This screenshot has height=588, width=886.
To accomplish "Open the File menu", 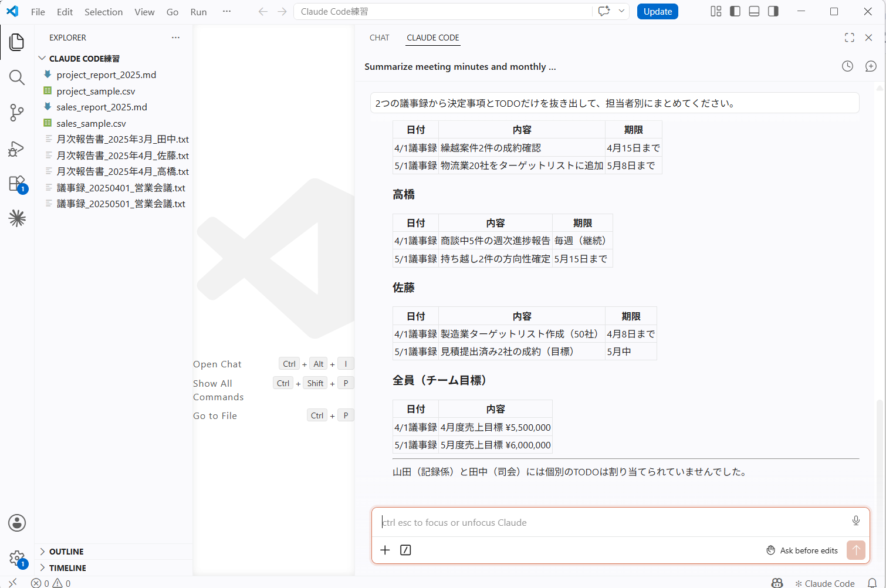I will coord(38,12).
